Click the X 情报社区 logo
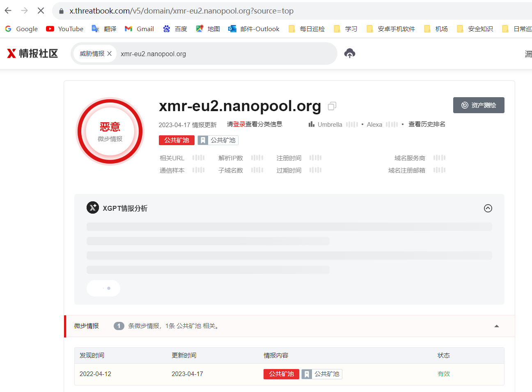Viewport: 532px width, 392px height. [32, 53]
